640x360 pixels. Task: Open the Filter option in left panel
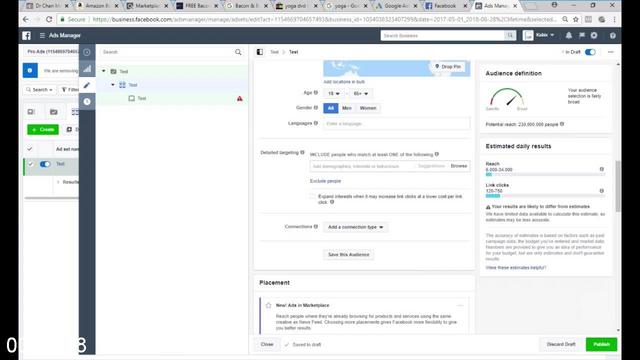(69, 89)
